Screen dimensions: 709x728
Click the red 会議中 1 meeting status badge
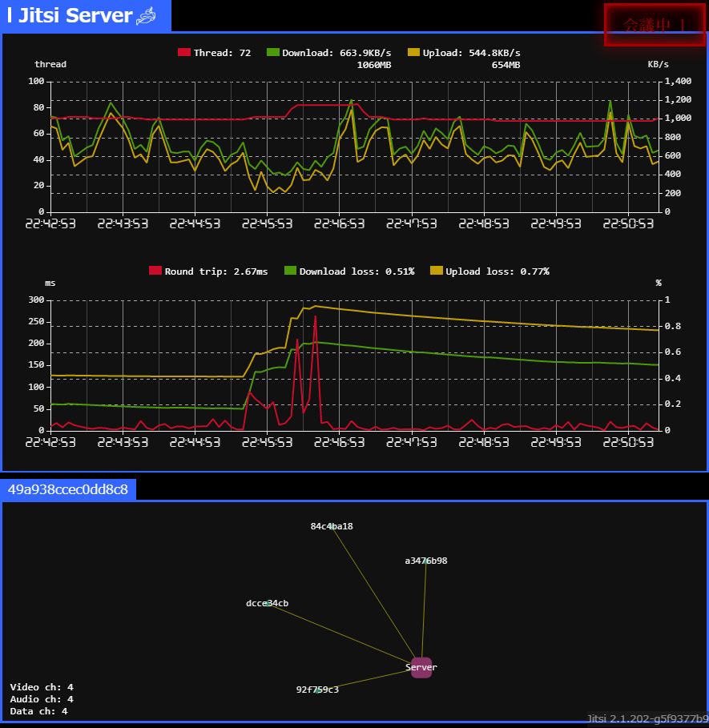point(655,25)
